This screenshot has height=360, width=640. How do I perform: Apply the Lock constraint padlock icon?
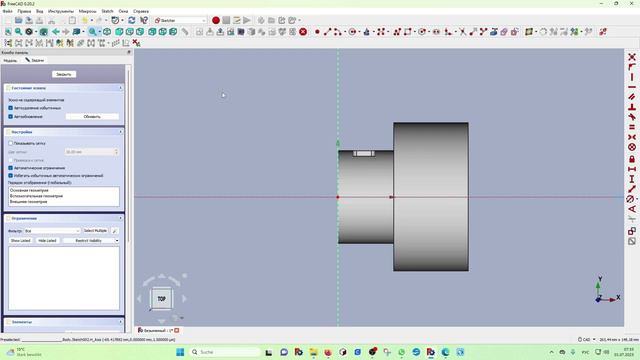(x=631, y=159)
